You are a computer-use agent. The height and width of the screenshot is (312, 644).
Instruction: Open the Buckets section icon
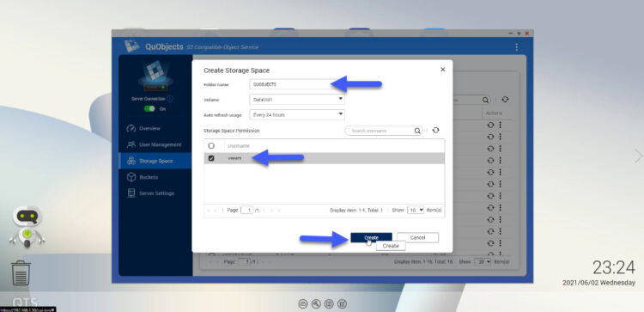pyautogui.click(x=131, y=177)
